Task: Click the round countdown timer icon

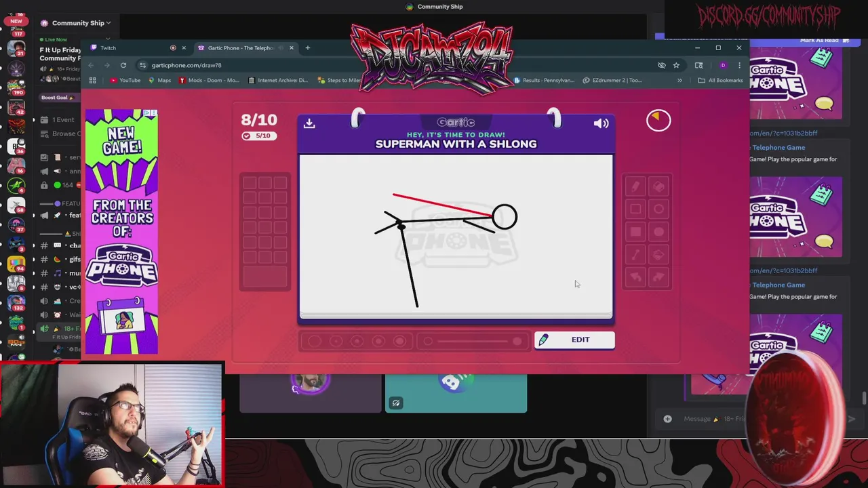Action: pyautogui.click(x=658, y=120)
